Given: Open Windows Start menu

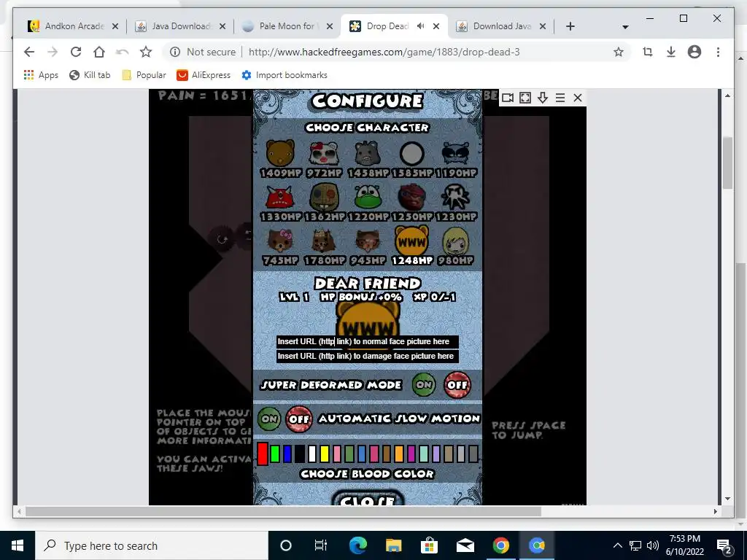Looking at the screenshot, I should pyautogui.click(x=18, y=545).
